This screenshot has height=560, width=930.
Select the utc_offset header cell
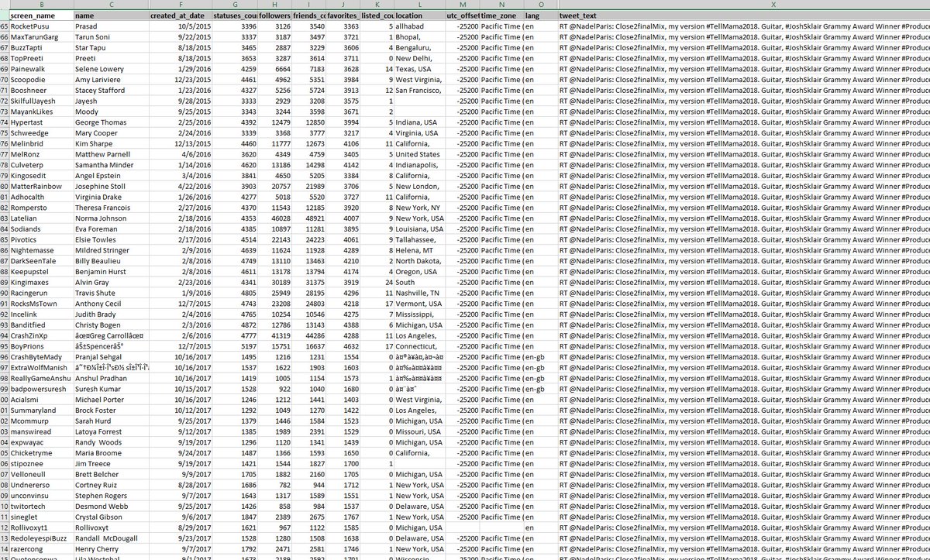click(x=462, y=15)
